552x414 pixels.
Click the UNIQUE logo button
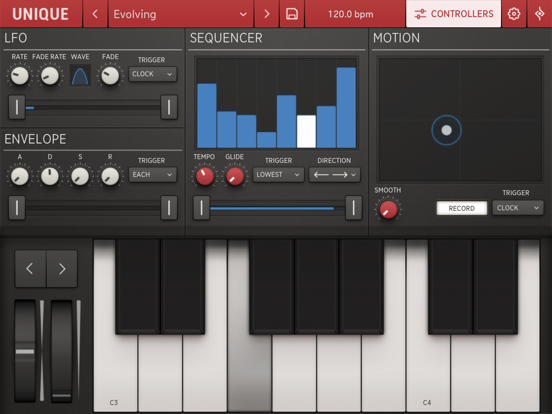click(40, 14)
